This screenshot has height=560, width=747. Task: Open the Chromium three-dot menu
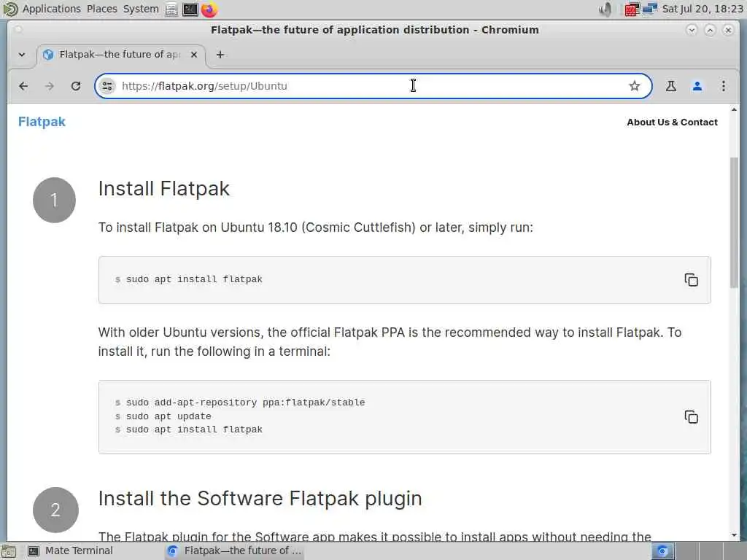pos(723,86)
